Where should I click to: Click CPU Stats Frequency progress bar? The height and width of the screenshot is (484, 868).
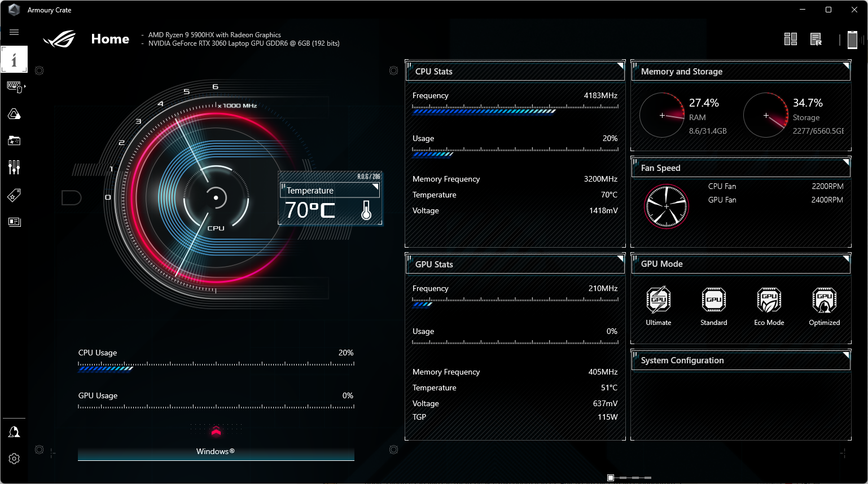[515, 109]
